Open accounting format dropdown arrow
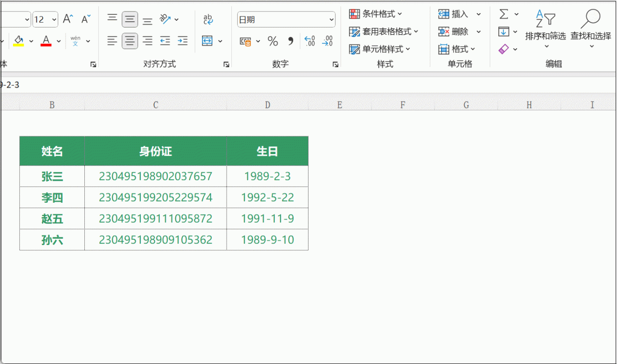This screenshot has width=617, height=364. pyautogui.click(x=258, y=41)
